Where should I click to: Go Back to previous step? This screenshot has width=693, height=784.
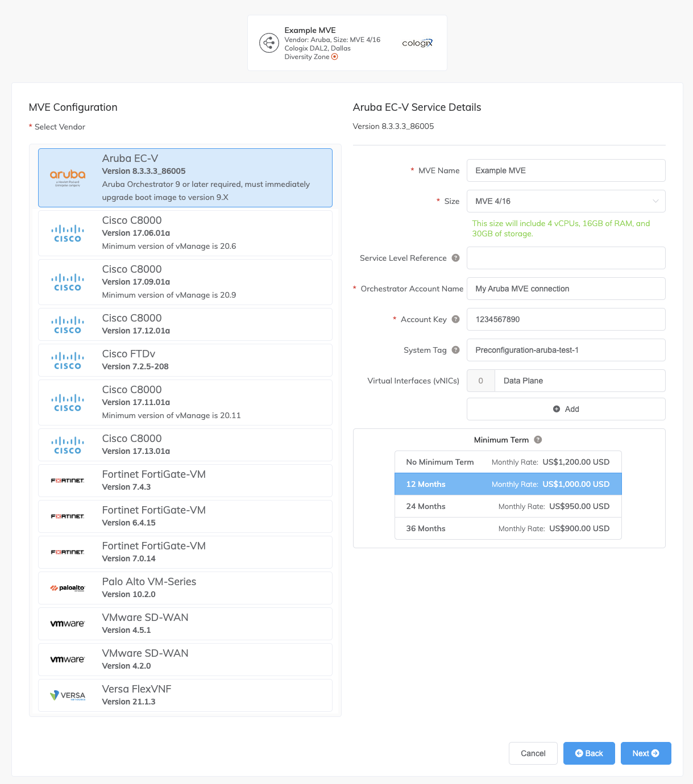tap(589, 753)
